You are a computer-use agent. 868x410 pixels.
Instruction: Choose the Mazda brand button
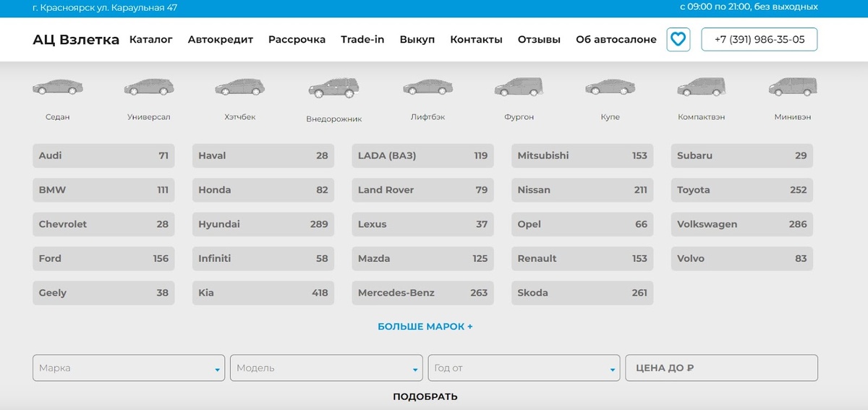[x=423, y=258]
